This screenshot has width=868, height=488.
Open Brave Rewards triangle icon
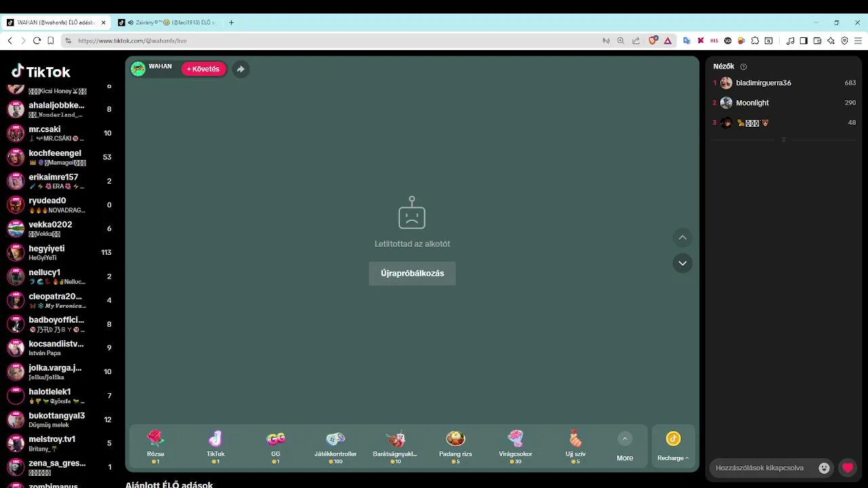pos(668,41)
